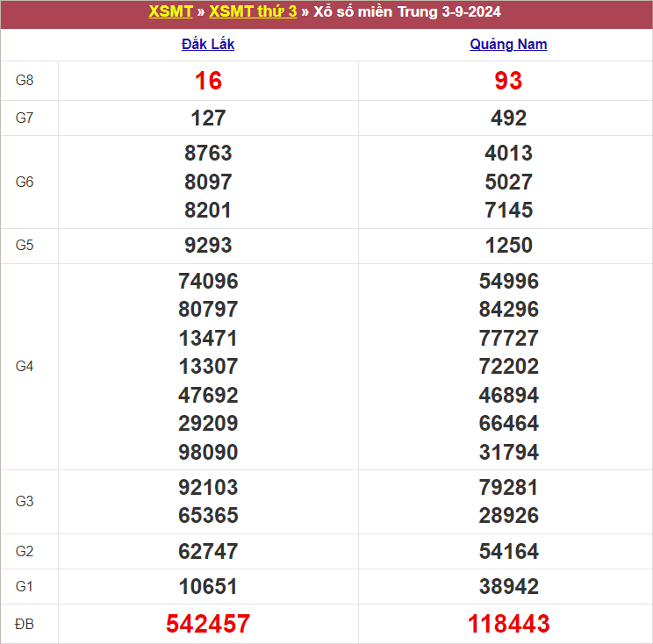Screen dimensions: 653x644
Task: Select Quảng Nam G6 number 4013
Action: pos(508,153)
